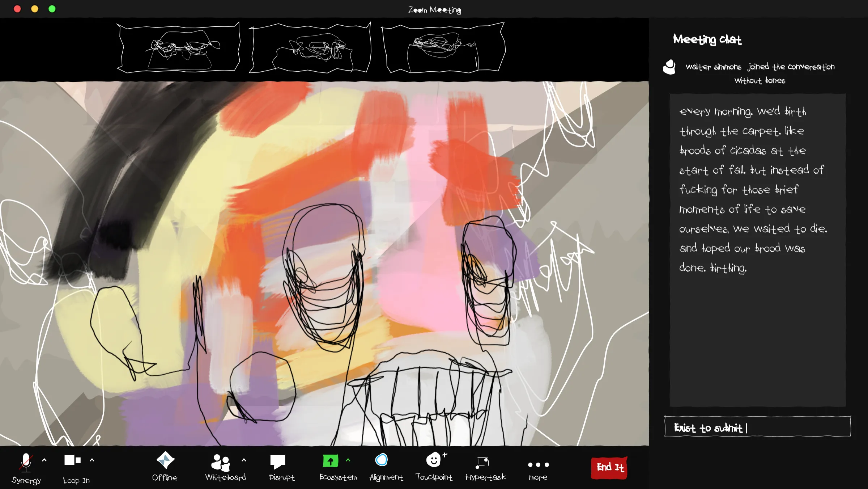The image size is (868, 489).
Task: Select the Alignment circle icon
Action: [382, 460]
